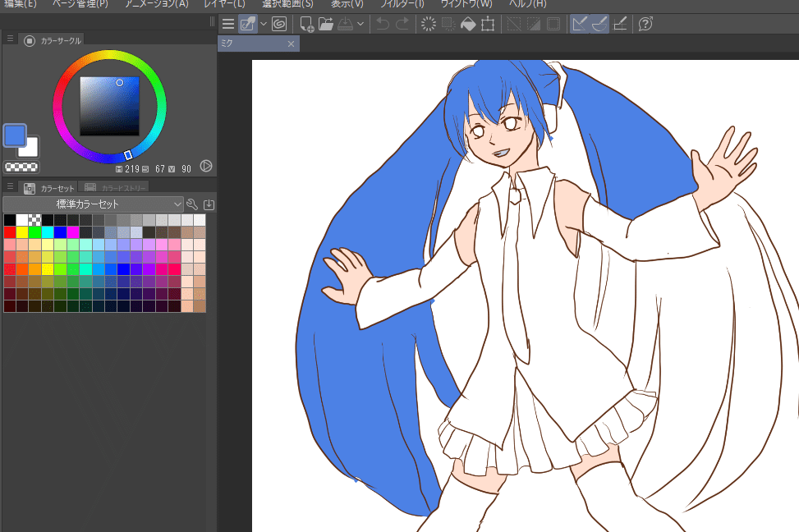Open the アニメーション(A) menu
799x532 pixels.
click(157, 4)
